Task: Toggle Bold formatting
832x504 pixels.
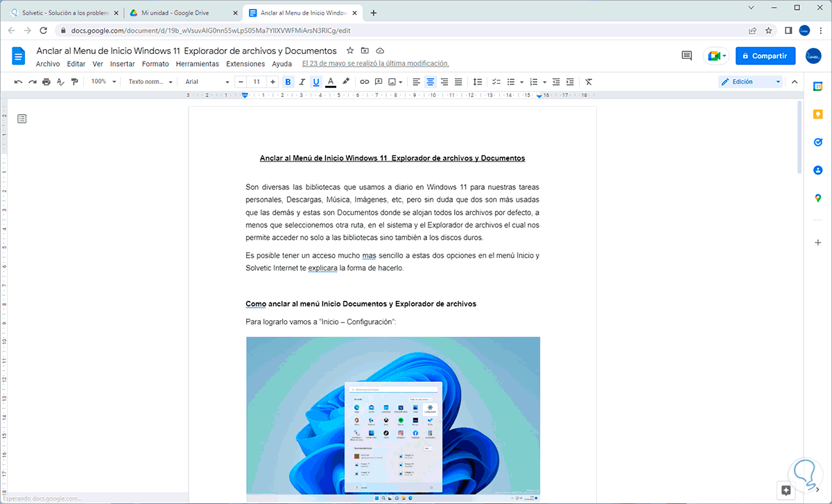Action: [288, 82]
